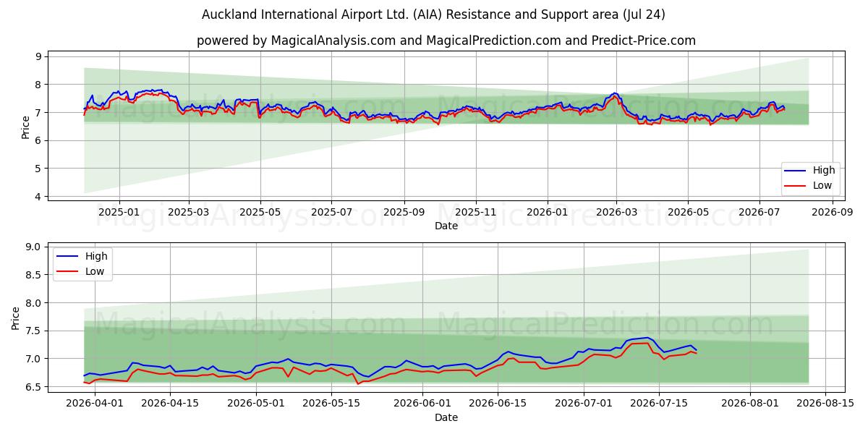Viewport: 868px width, 434px height.
Task: Click the '2026-07' x-axis tick label
Action: click(759, 213)
